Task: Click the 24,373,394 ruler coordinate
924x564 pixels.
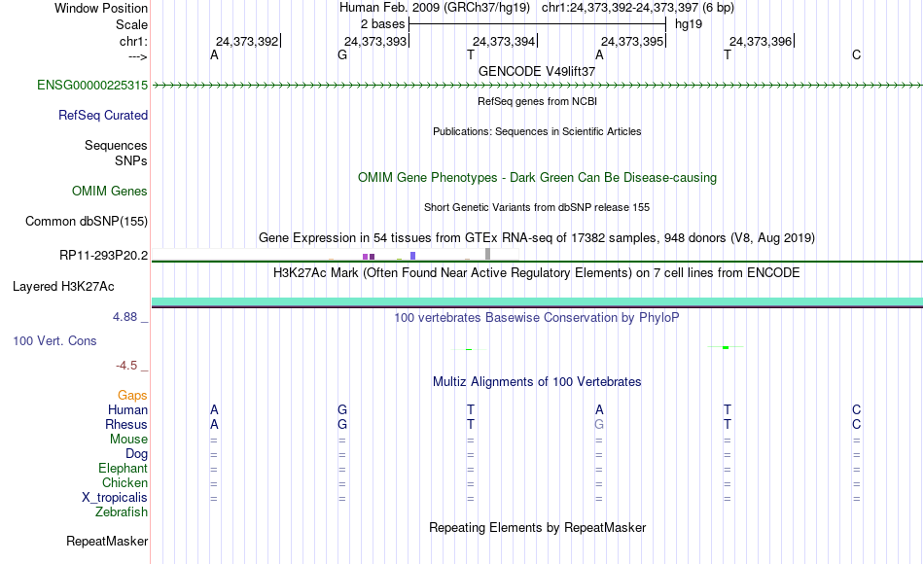Action: [504, 41]
